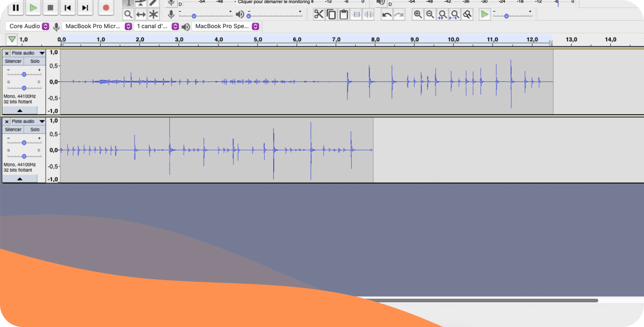Toggle Solo on the first audio track
Image resolution: width=644 pixels, height=327 pixels.
(35, 61)
